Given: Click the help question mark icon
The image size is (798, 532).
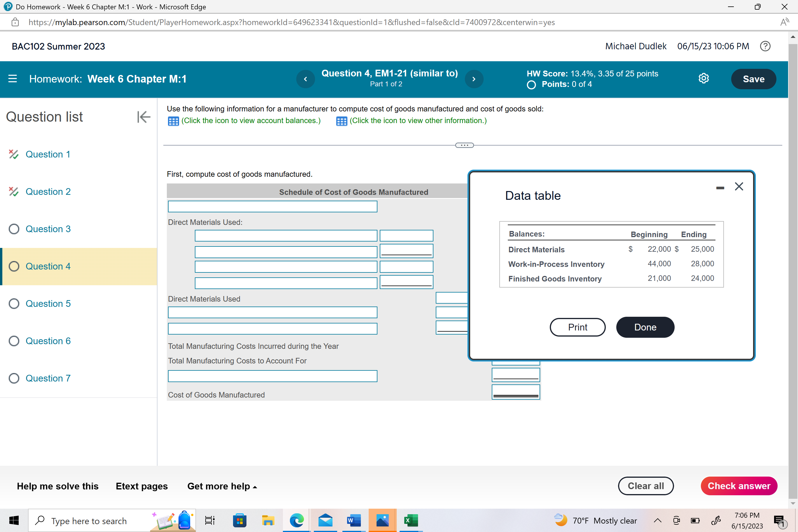Looking at the screenshot, I should point(765,46).
